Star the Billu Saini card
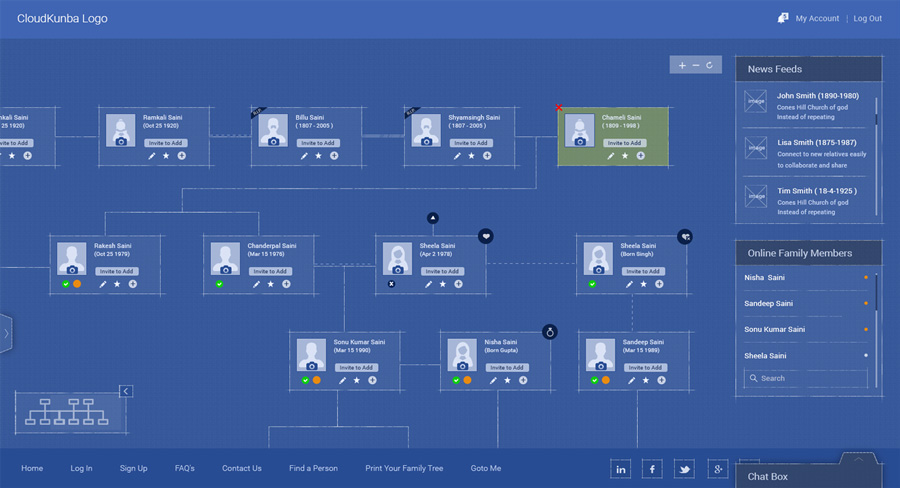This screenshot has width=900, height=488. pos(319,156)
